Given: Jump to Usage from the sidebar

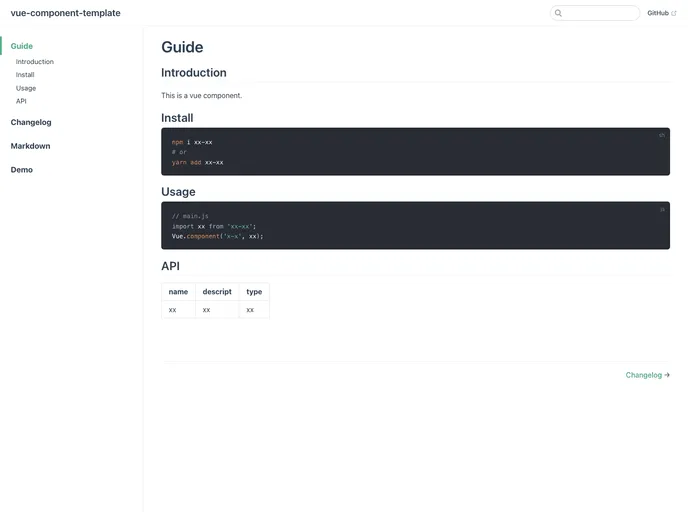Looking at the screenshot, I should (26, 88).
